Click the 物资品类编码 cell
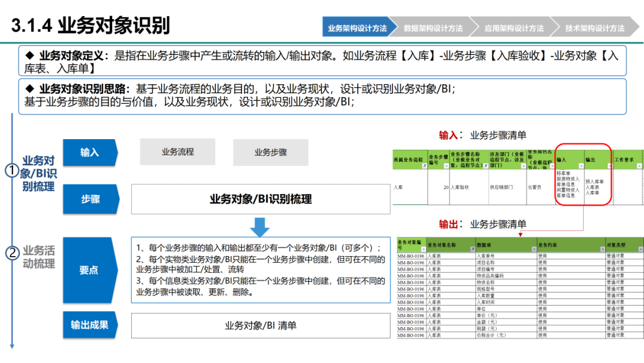This screenshot has height=363, width=644. pos(506,275)
